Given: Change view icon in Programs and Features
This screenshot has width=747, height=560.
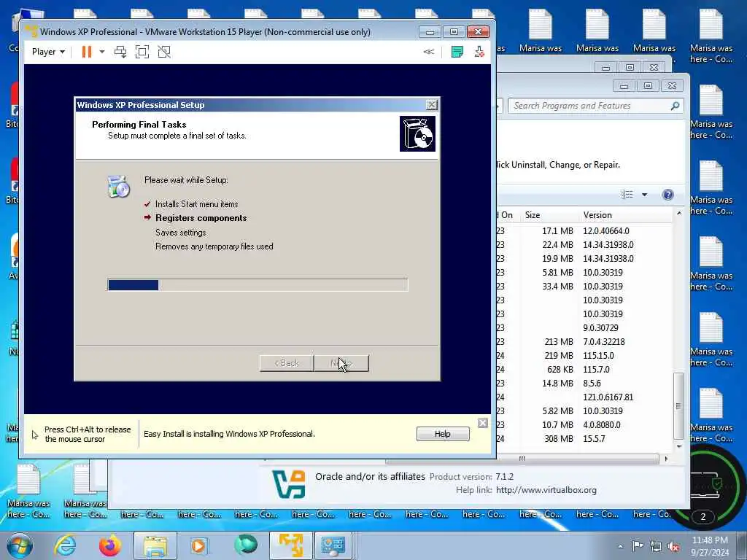Looking at the screenshot, I should click(627, 194).
